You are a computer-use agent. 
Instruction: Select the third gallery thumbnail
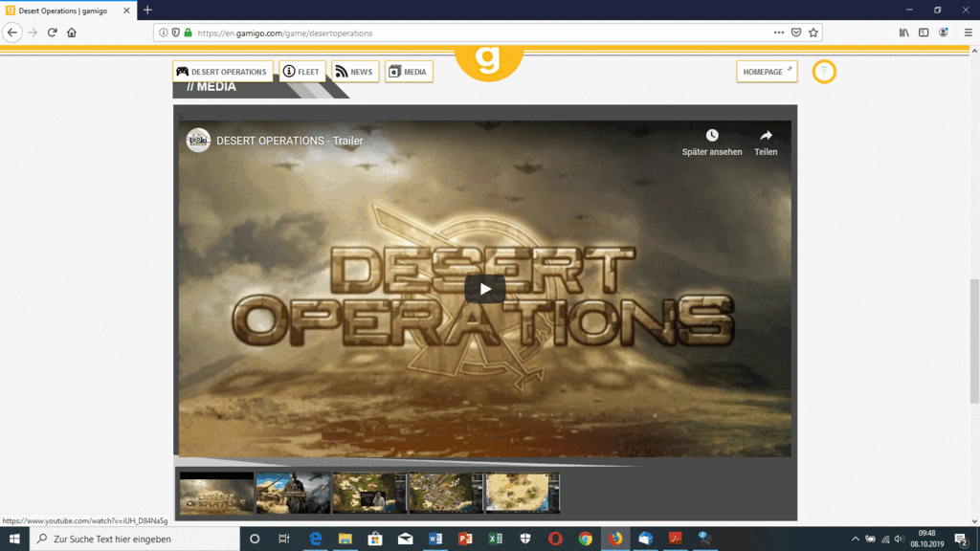point(369,493)
